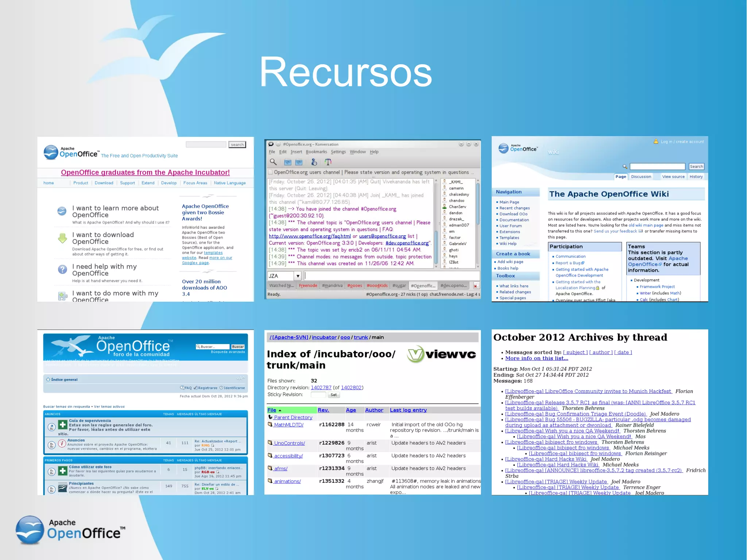Click the wiki search text field

coord(658,166)
